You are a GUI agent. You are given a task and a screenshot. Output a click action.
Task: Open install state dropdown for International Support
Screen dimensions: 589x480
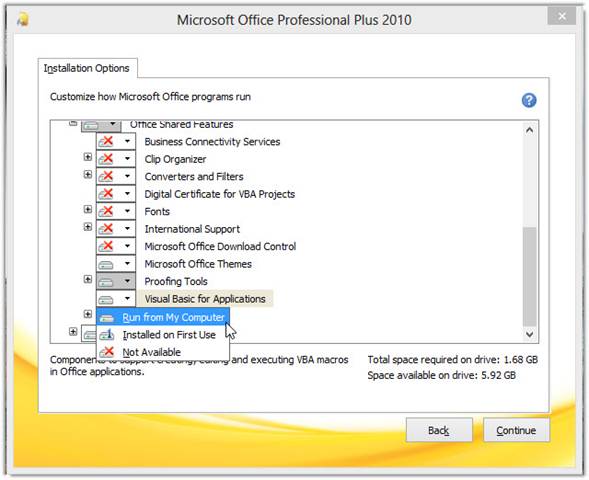116,228
